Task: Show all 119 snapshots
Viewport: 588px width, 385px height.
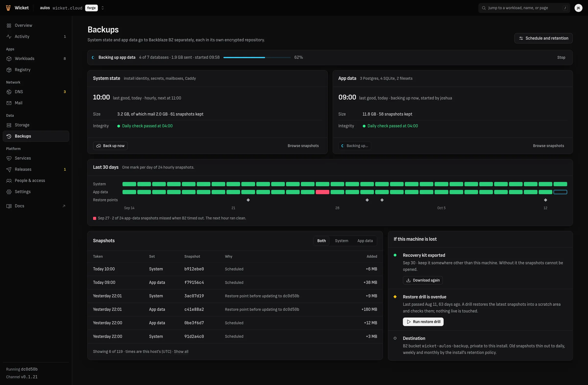Action: coord(181,351)
